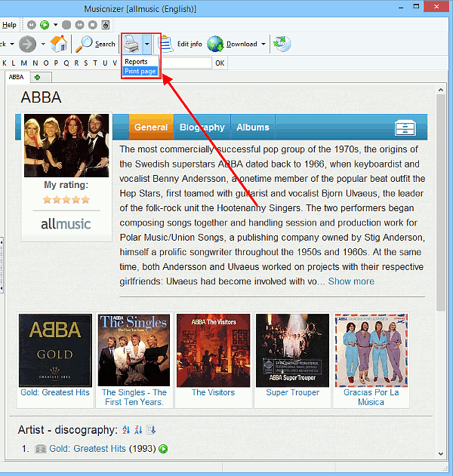Open the Gold: Greatest Hits album cover

(x=55, y=350)
